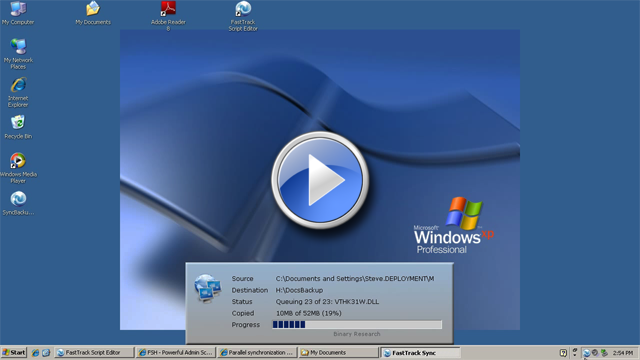Click the Queuing 23 of 23 status text
The width and height of the screenshot is (640, 360).
327,302
